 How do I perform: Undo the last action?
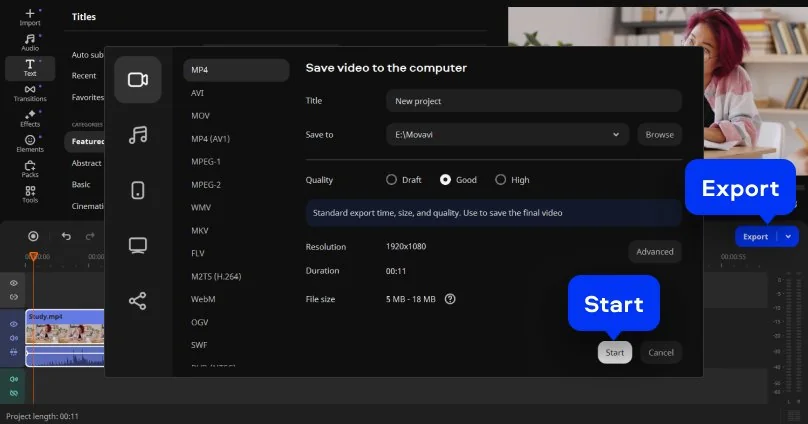(x=66, y=236)
